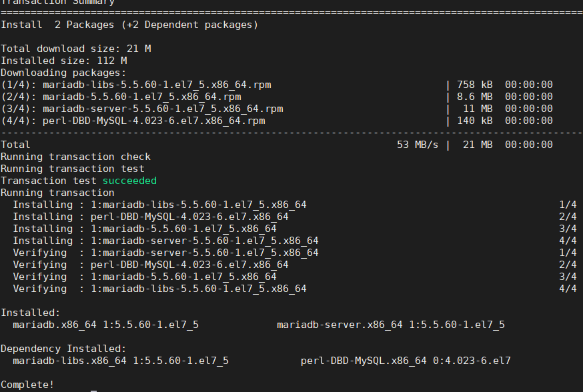Screen dimensions: 583x392
Task: Click the 'Total' label in the download summary
Action: [x=15, y=145]
